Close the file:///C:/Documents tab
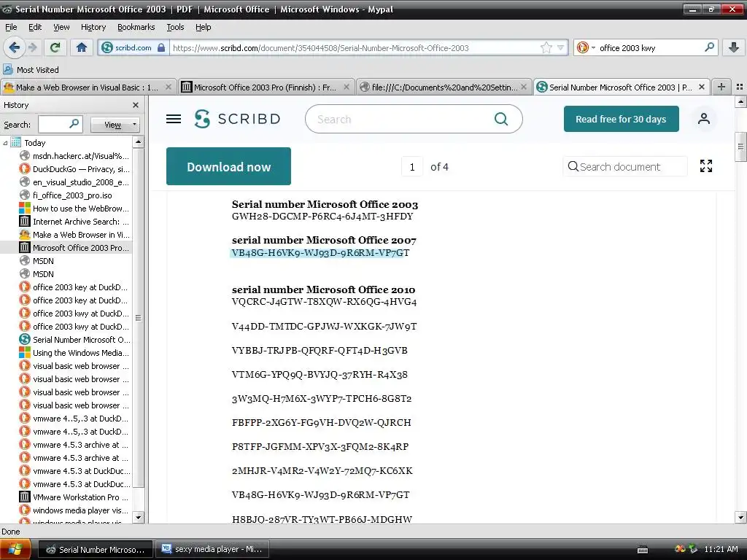The image size is (747, 560). pos(524,87)
